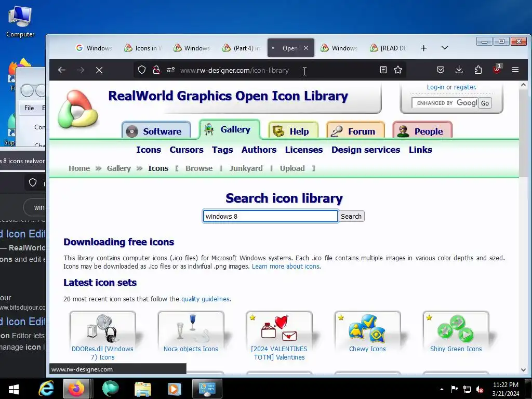Switch to the '(Part 4) in' tab
Image resolution: width=532 pixels, height=399 pixels.
(241, 48)
